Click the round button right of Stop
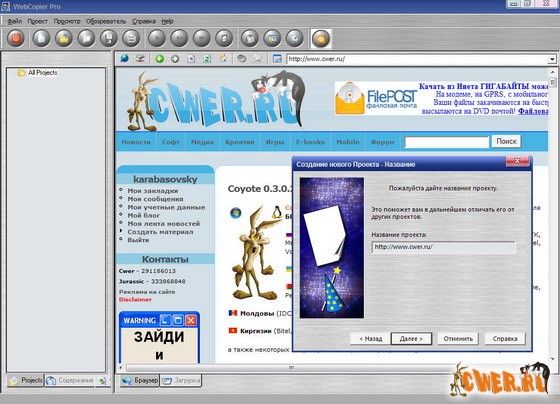Screen dimensions: 560x404 224,38
